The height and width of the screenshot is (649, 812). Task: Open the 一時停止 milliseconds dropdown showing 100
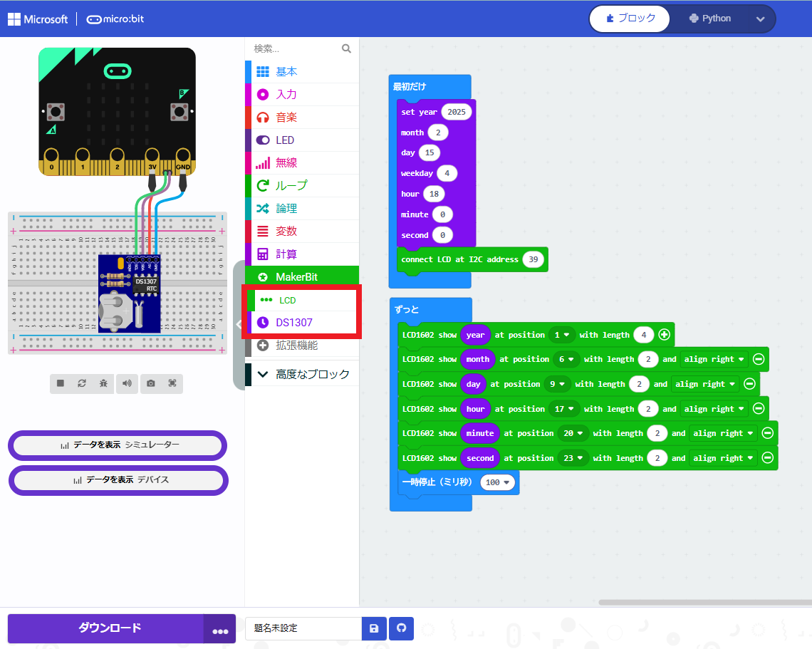(498, 482)
